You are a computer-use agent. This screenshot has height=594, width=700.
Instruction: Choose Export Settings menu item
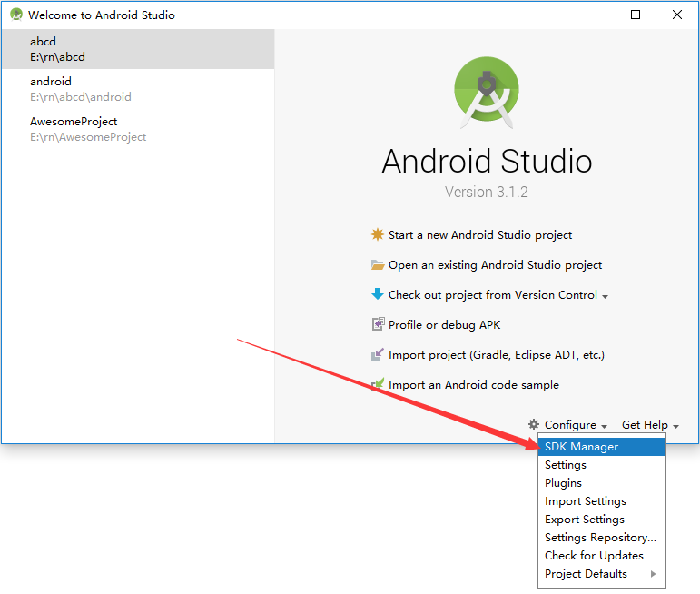[x=584, y=520]
